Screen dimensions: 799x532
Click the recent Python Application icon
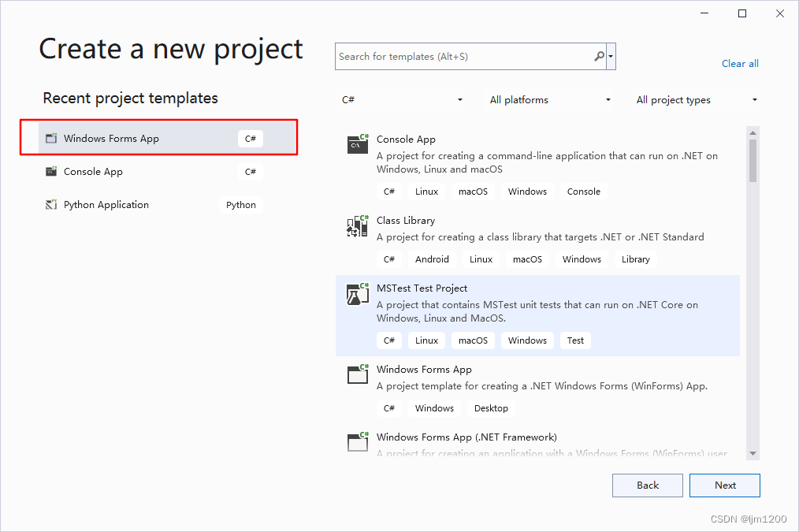(x=51, y=204)
